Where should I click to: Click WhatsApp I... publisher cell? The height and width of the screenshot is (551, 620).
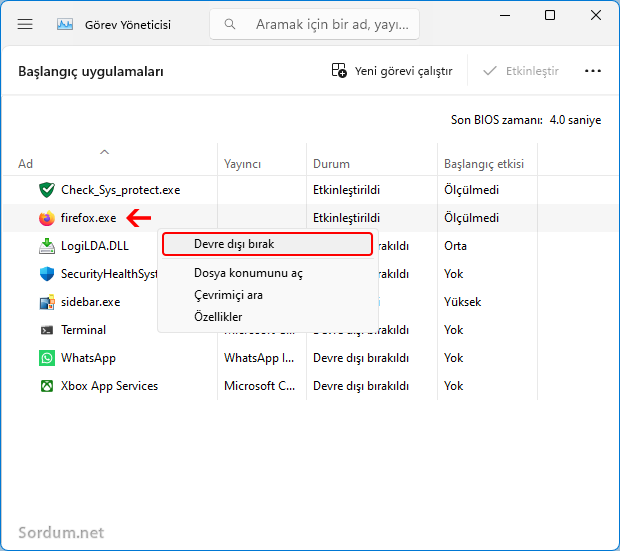tap(259, 358)
